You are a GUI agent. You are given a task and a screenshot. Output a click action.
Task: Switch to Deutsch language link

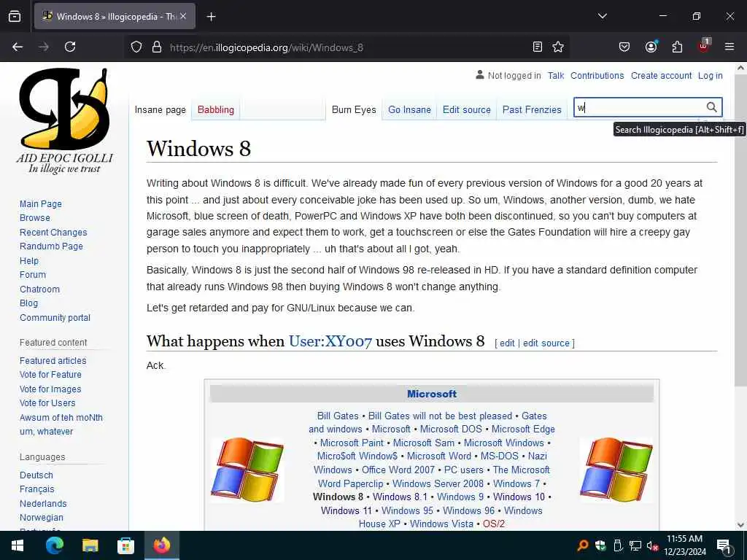(36, 475)
